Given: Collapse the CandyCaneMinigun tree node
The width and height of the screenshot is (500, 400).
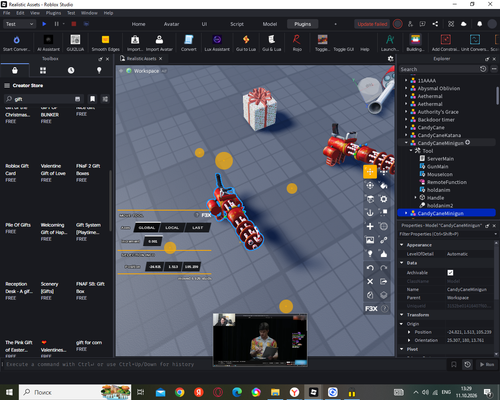Looking at the screenshot, I should (x=406, y=143).
